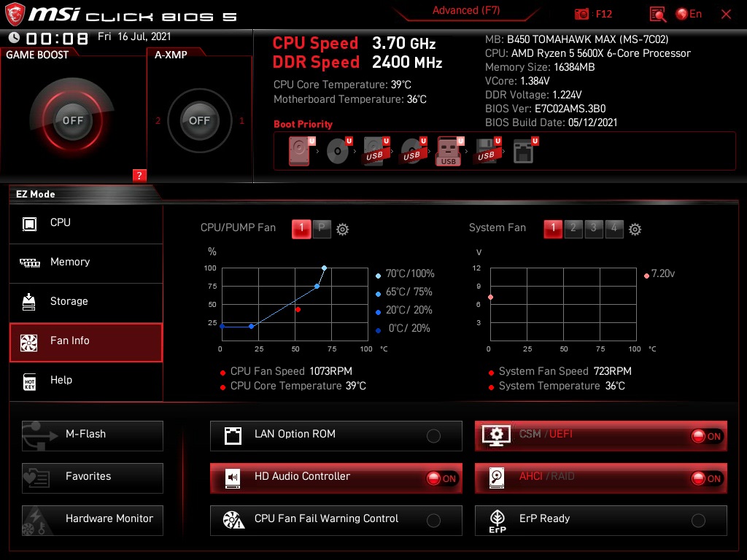The image size is (747, 560).
Task: Turn off HD Audio Controller
Action: 442,478
